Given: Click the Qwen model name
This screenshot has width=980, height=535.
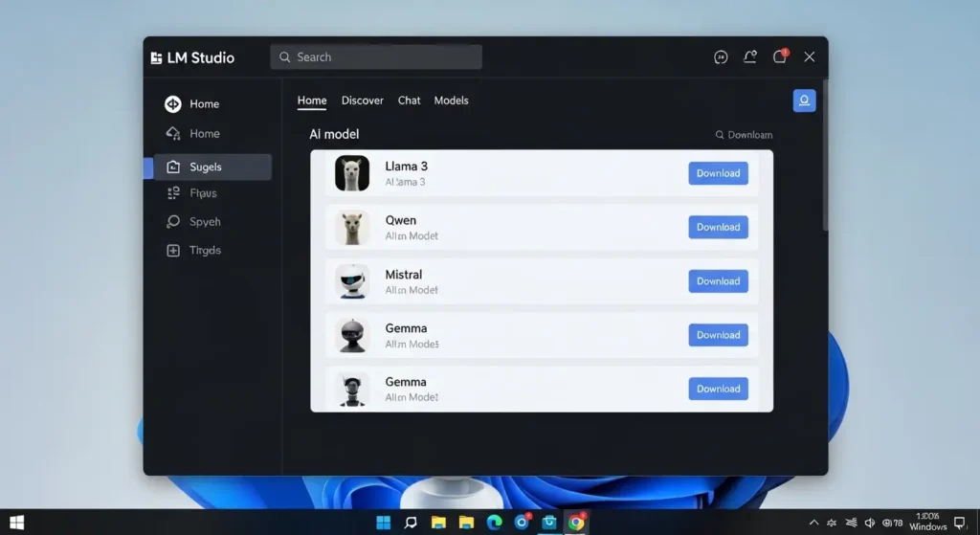Looking at the screenshot, I should point(401,220).
